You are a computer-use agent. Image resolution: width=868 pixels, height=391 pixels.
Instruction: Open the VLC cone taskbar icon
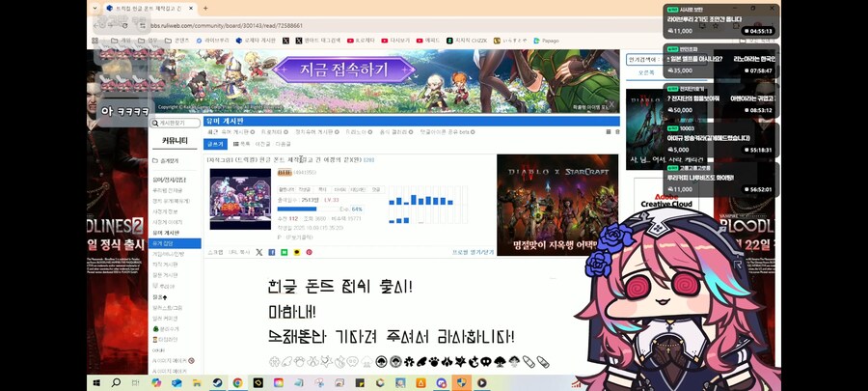420,382
